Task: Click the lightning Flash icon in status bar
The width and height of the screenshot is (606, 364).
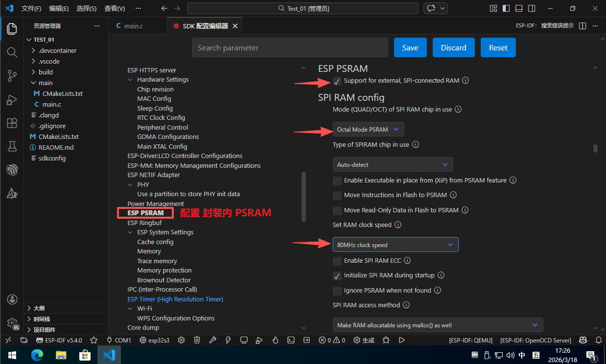Action: click(x=228, y=340)
